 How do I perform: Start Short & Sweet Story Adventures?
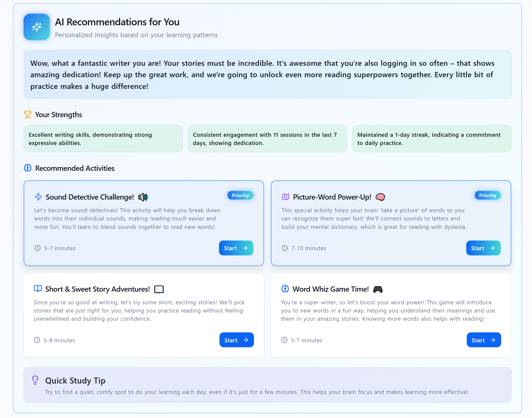click(x=236, y=340)
